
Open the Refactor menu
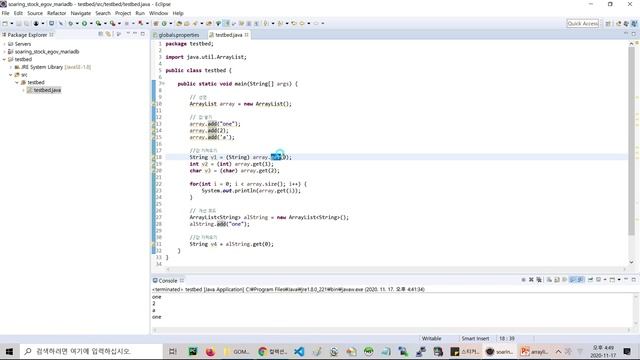point(56,13)
